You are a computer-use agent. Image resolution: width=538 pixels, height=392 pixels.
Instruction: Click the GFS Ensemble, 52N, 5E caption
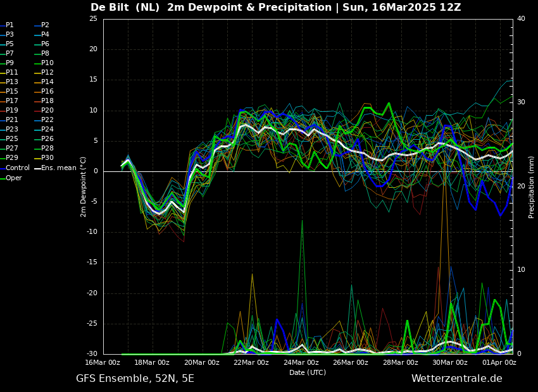pyautogui.click(x=135, y=379)
